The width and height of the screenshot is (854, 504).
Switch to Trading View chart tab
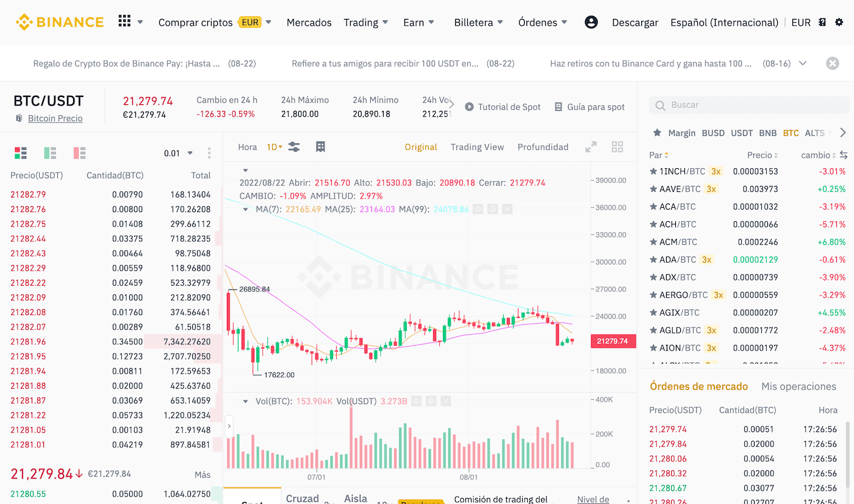coord(477,147)
